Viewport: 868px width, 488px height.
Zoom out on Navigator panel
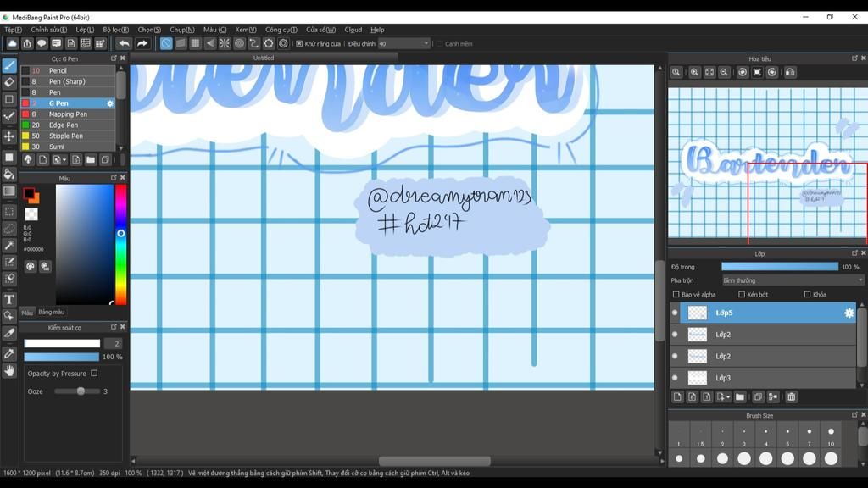(724, 73)
